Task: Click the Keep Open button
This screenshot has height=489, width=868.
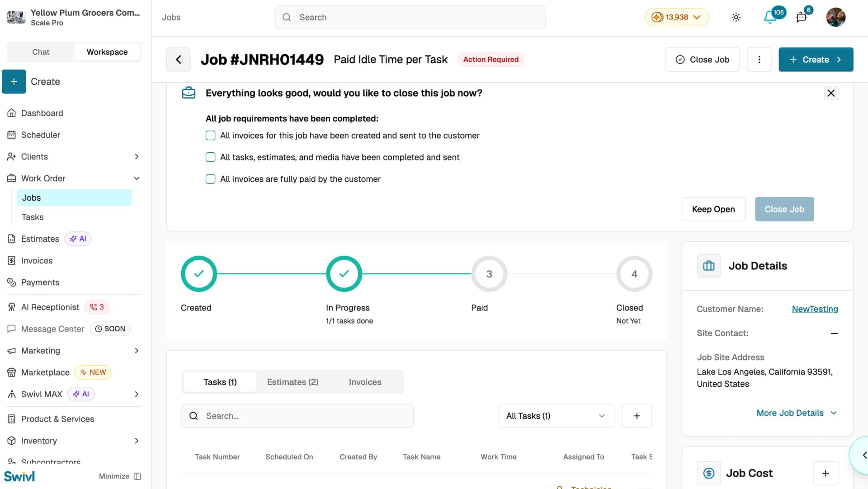Action: [713, 209]
